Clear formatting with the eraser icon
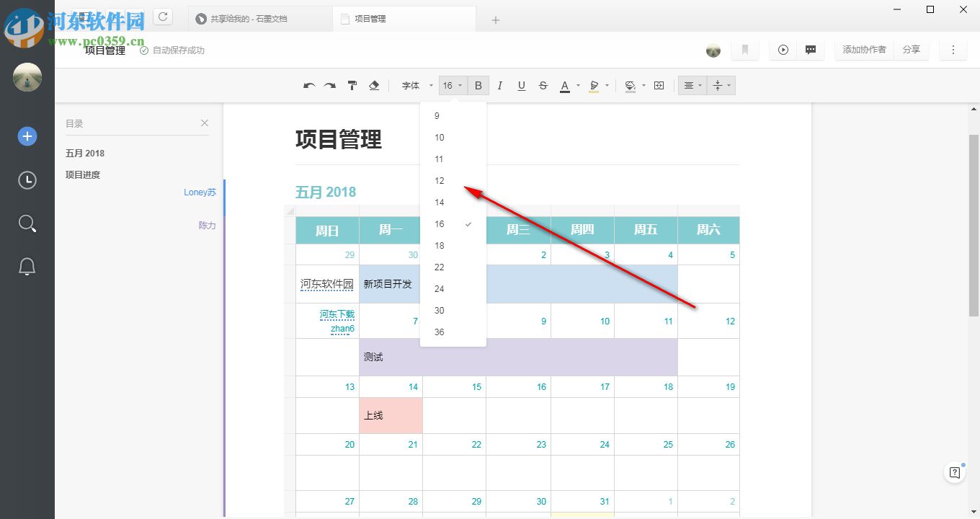The image size is (980, 519). click(x=374, y=85)
